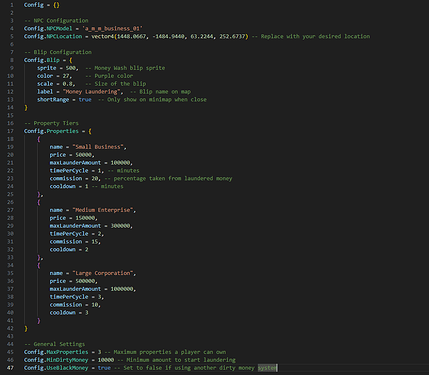Click the highlighted word 'system' on line 47
The height and width of the screenshot is (375, 429).
click(x=267, y=368)
